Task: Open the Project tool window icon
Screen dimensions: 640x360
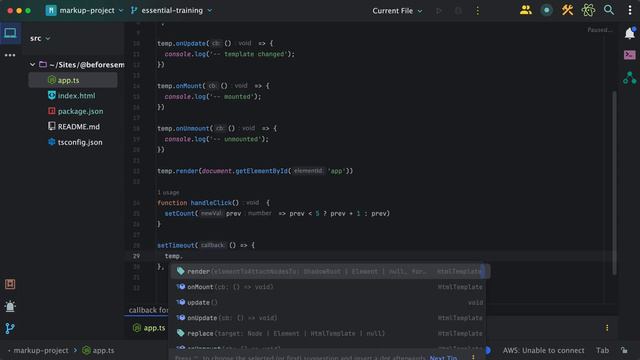Action: (x=10, y=33)
